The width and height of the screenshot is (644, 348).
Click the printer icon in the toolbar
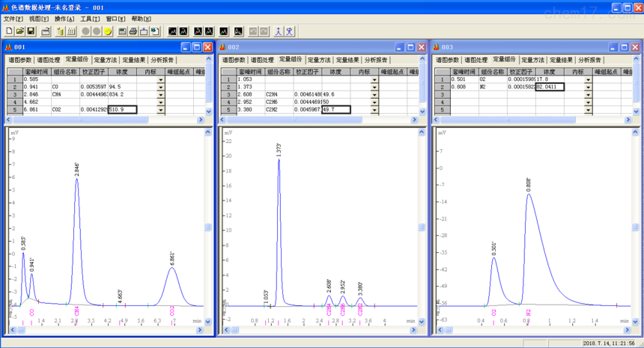(133, 31)
